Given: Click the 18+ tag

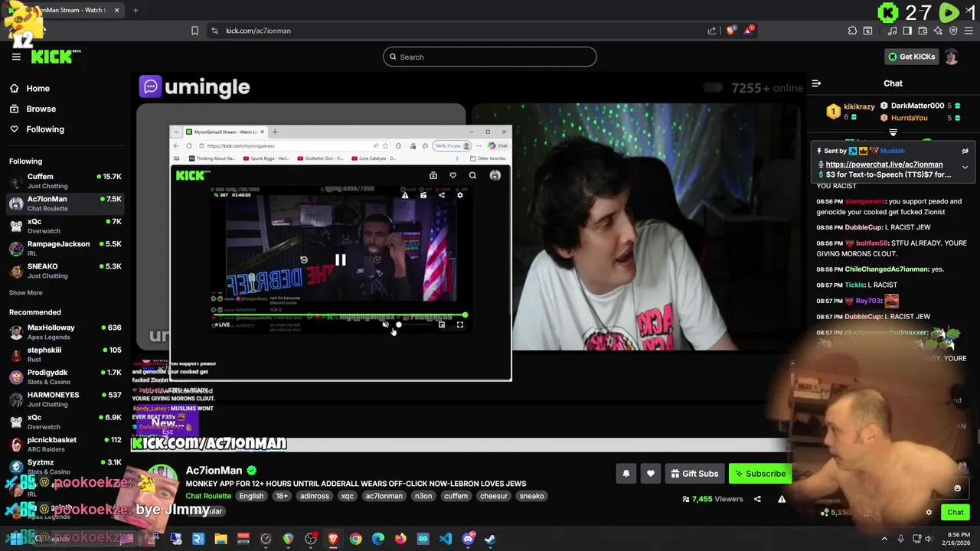Looking at the screenshot, I should pos(282,496).
